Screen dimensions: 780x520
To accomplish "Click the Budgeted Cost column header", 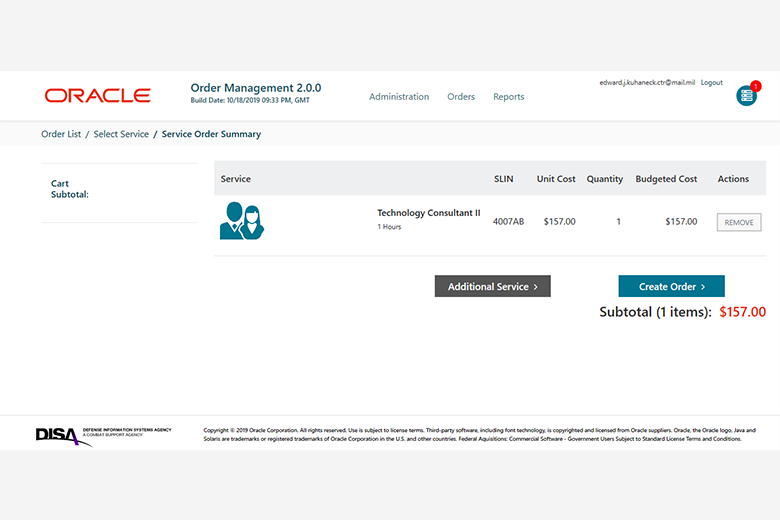I will click(x=666, y=179).
